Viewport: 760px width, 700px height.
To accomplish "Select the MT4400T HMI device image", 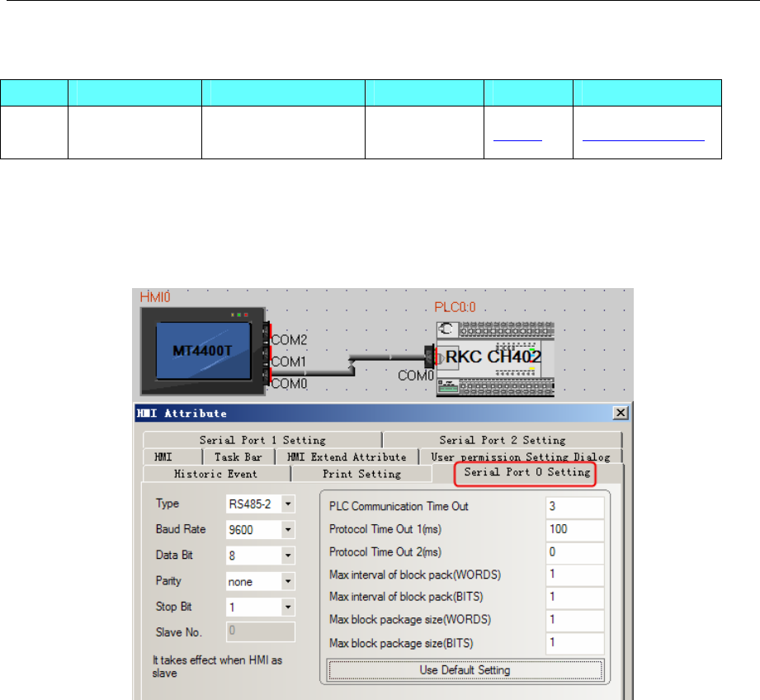I will point(203,351).
